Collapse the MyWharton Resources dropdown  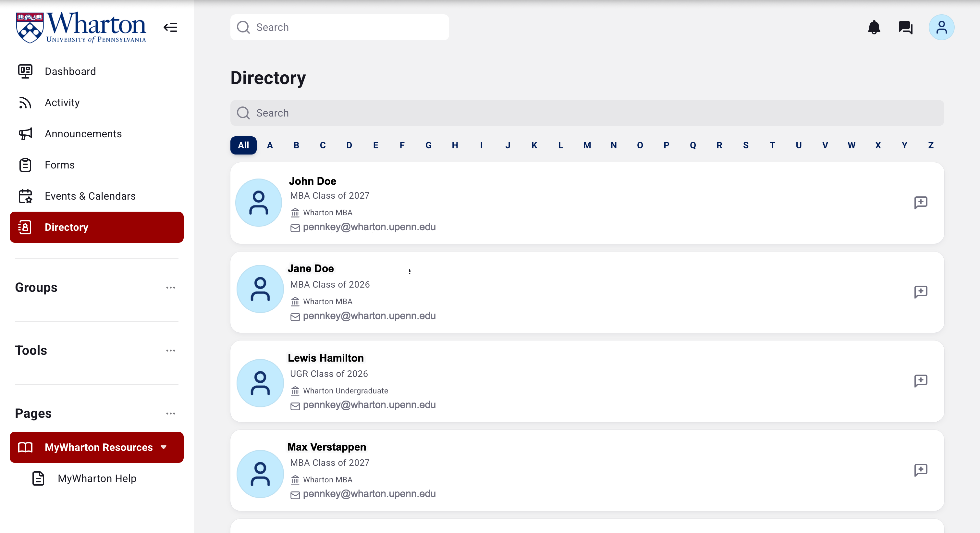(x=164, y=447)
